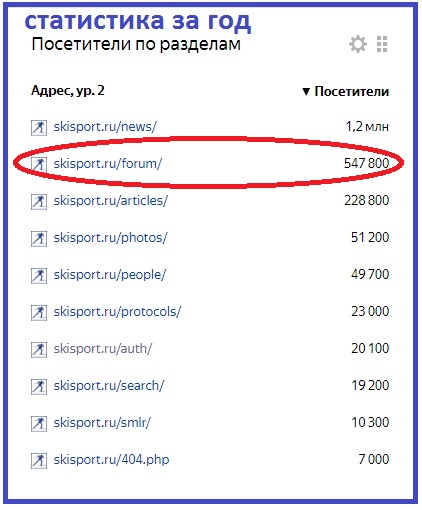Click the favicon beside skisport.ru/forum/

39,165
